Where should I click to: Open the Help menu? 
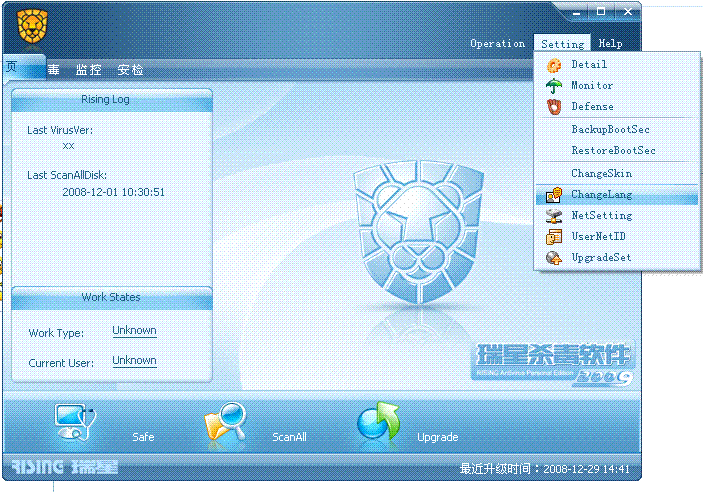tap(610, 44)
